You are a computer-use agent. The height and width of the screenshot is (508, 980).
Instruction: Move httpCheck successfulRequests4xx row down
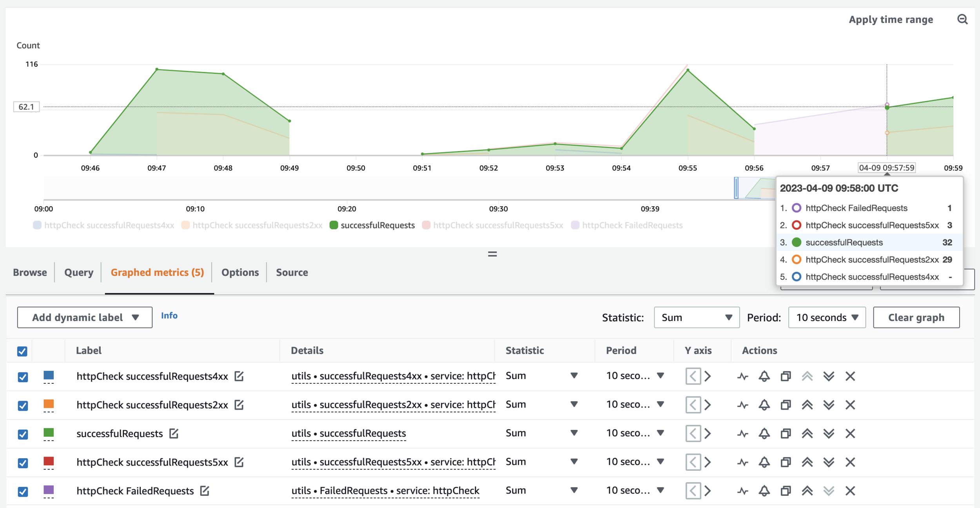[x=829, y=376]
